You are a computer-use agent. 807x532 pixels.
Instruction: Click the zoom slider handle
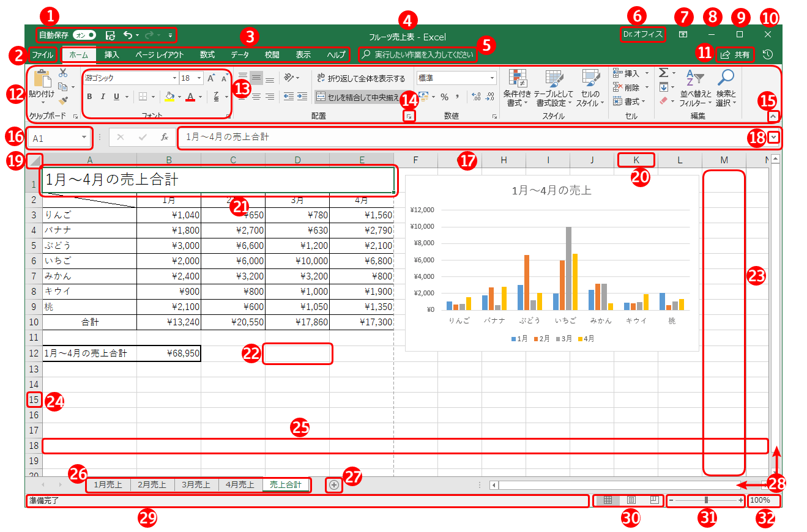pyautogui.click(x=706, y=500)
